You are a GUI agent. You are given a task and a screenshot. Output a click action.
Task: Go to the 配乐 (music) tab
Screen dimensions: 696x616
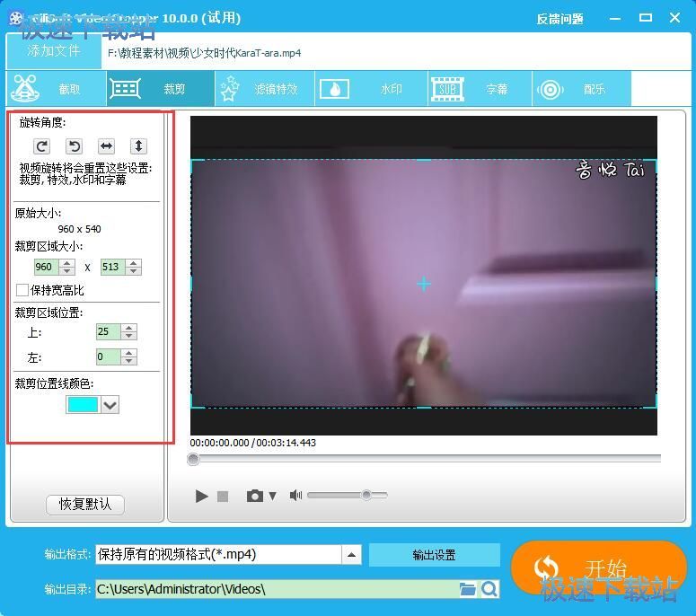tap(581, 88)
